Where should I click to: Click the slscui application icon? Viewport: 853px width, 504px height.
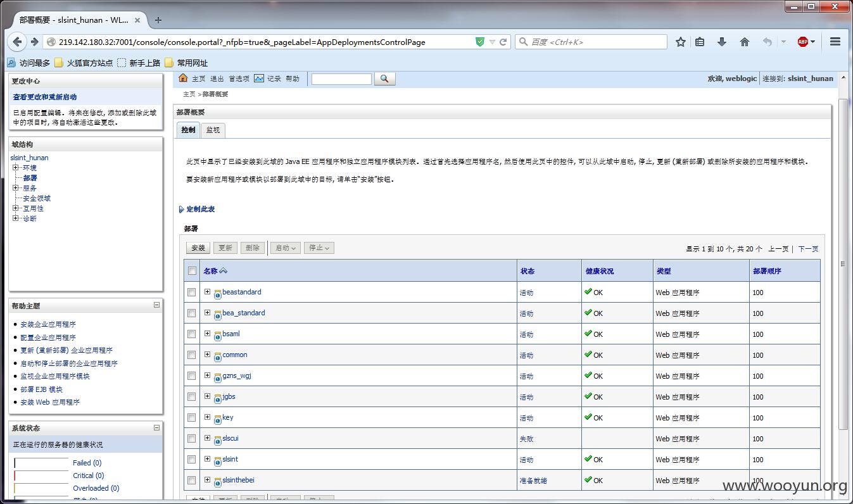click(218, 440)
